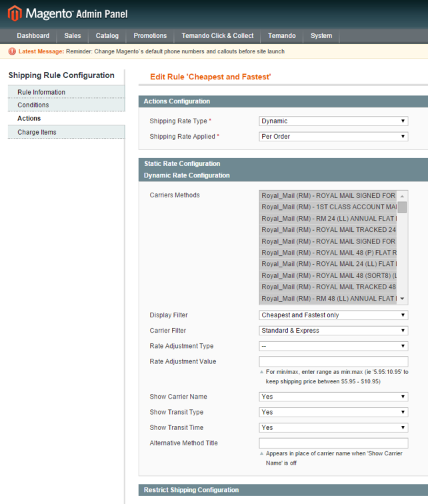Open the Shipping Rate Type dropdown
Image resolution: width=428 pixels, height=504 pixels.
pyautogui.click(x=333, y=121)
